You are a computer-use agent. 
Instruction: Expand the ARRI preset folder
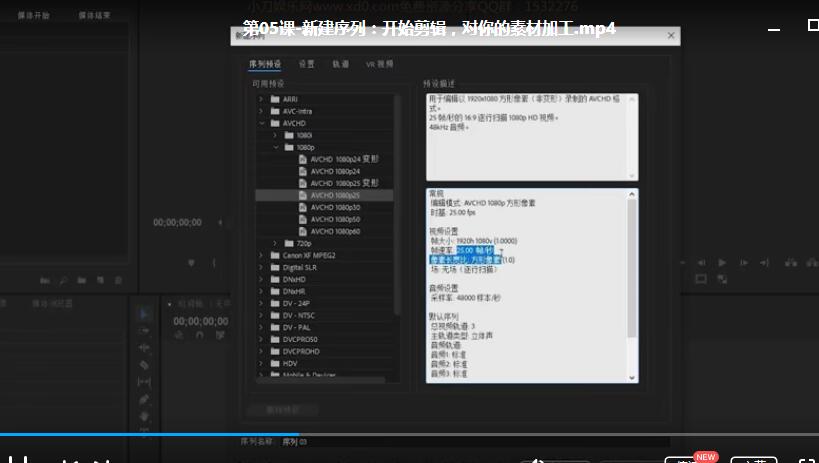pos(262,99)
